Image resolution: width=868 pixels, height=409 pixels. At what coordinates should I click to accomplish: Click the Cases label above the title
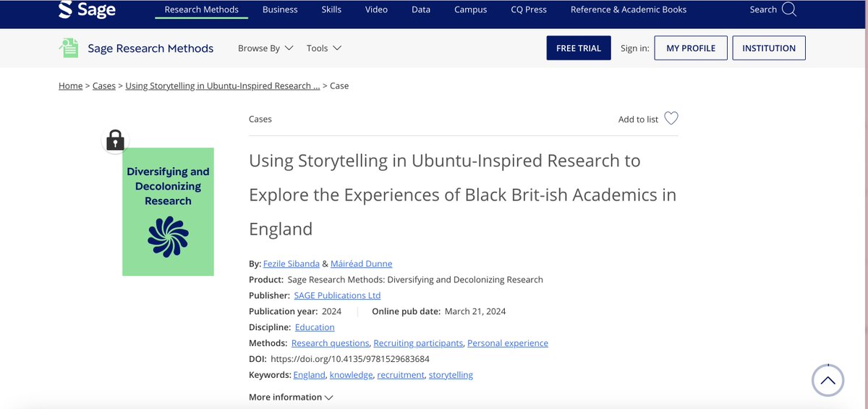(x=260, y=119)
